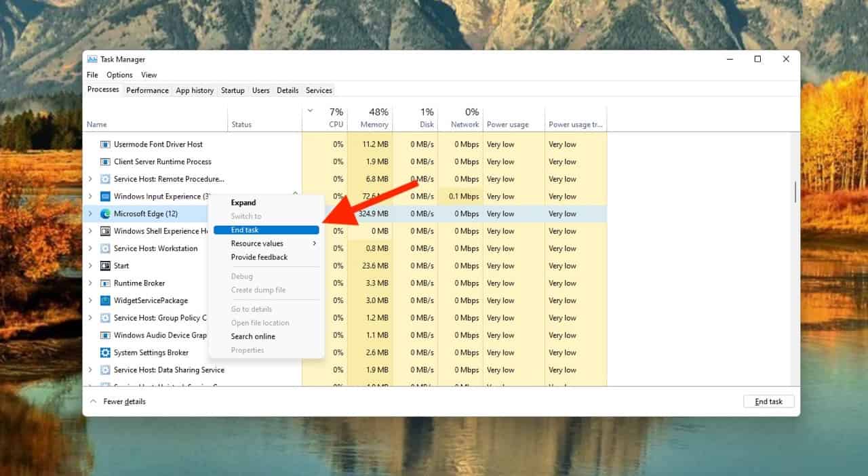Click the Fewer details link
Screen dimensions: 868x476
(x=124, y=401)
